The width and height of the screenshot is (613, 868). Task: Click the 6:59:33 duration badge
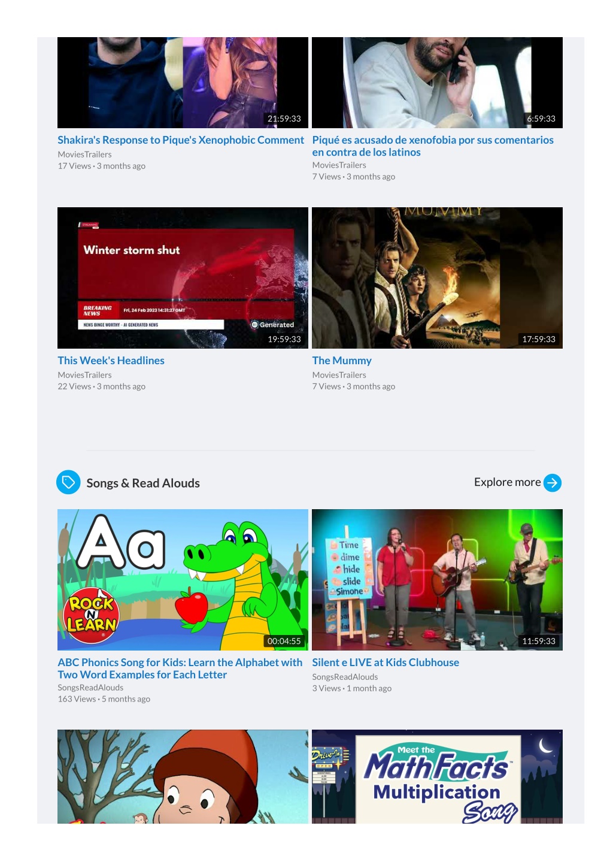point(541,119)
